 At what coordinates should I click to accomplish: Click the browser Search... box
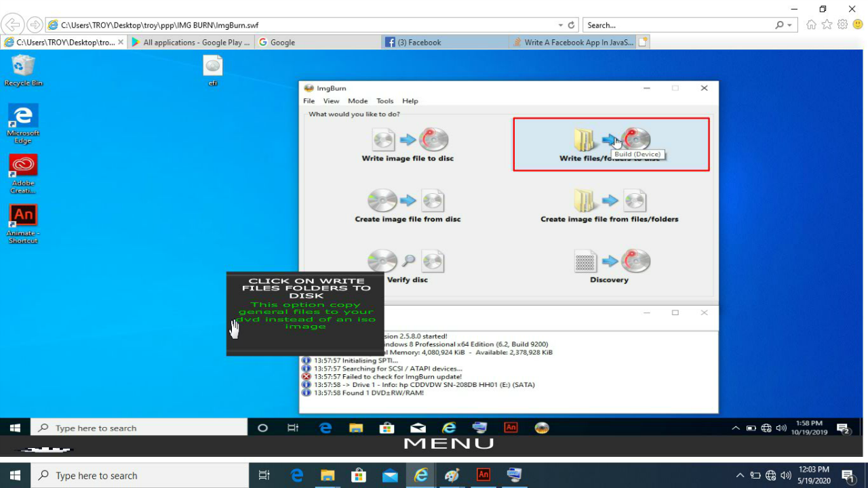678,25
